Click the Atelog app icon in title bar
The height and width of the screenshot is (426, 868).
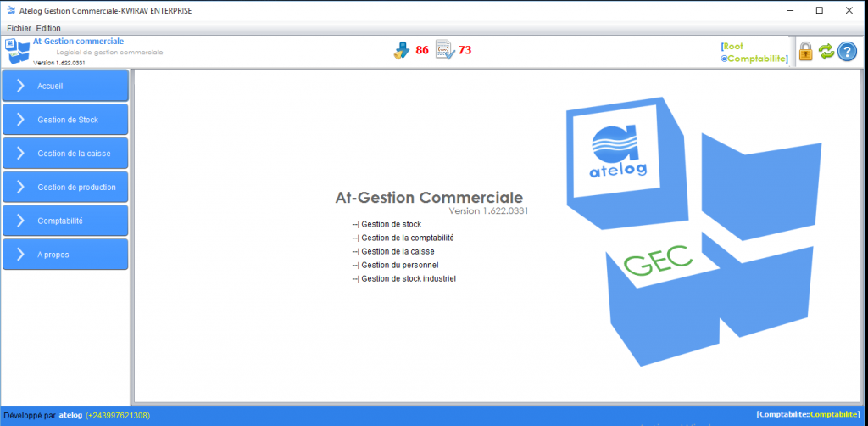11,10
